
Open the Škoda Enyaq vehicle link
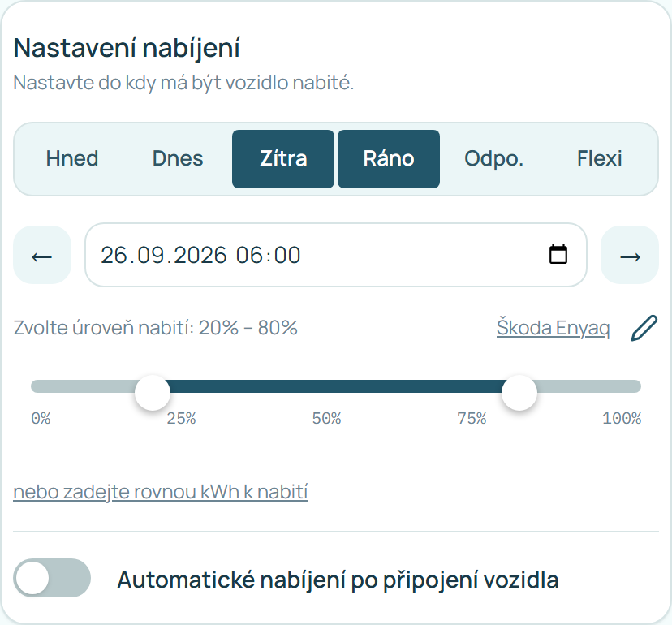pos(553,328)
